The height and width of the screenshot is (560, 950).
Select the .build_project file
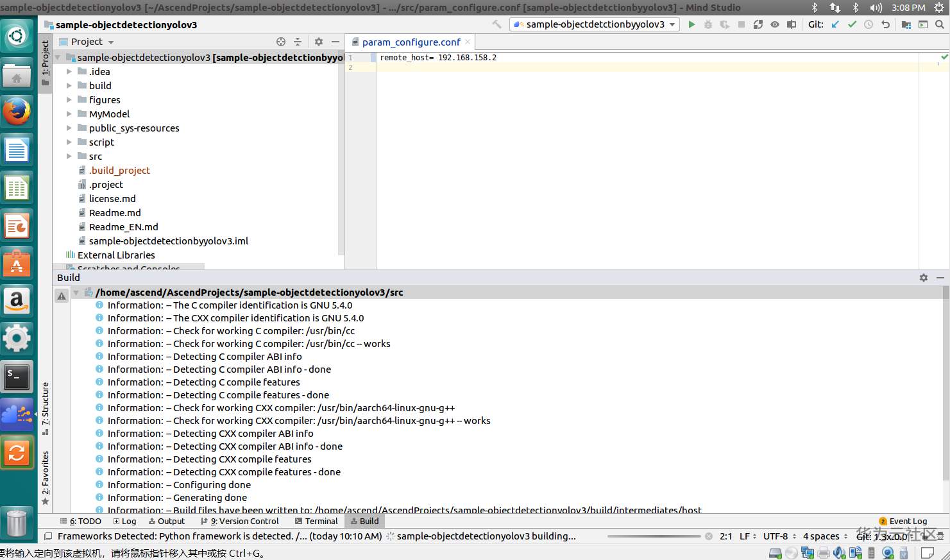119,171
